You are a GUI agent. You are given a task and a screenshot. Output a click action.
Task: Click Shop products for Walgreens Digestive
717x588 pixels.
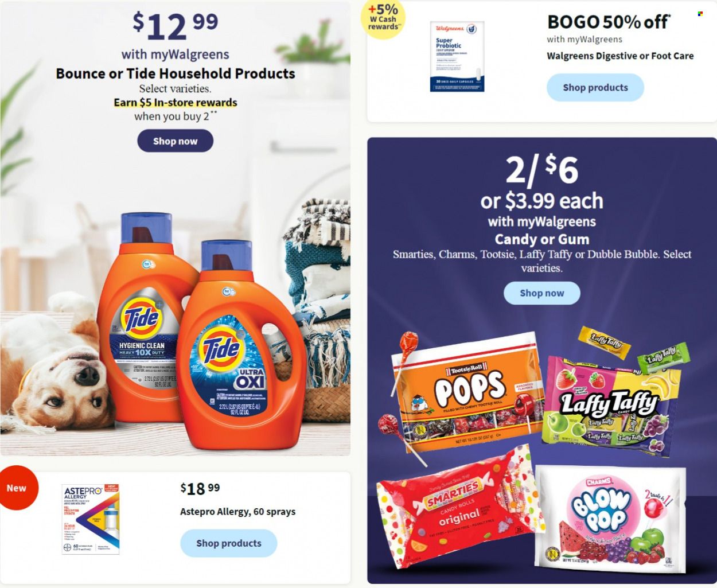595,88
